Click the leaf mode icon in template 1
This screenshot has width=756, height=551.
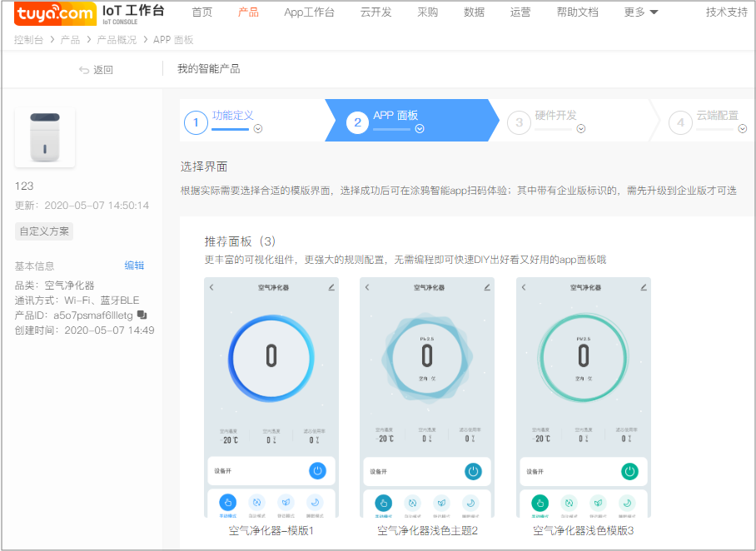286,503
